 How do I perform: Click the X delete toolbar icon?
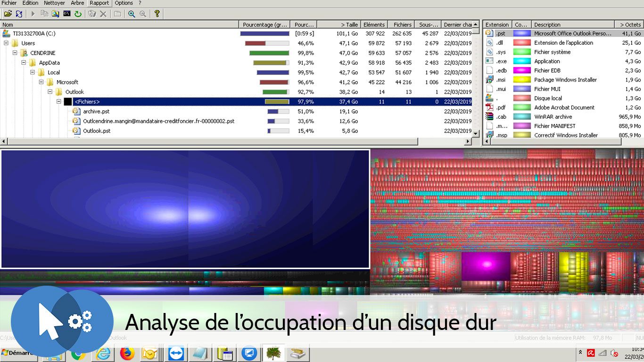[x=103, y=14]
